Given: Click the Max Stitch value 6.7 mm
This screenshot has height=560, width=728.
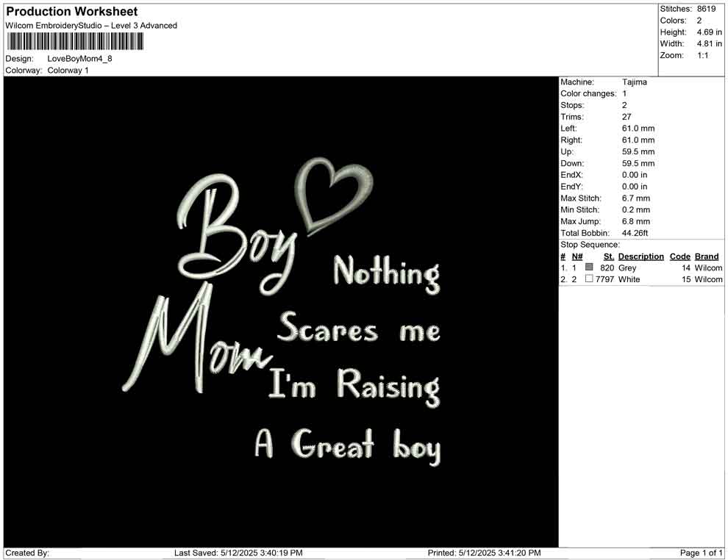Looking at the screenshot, I should coord(635,198).
